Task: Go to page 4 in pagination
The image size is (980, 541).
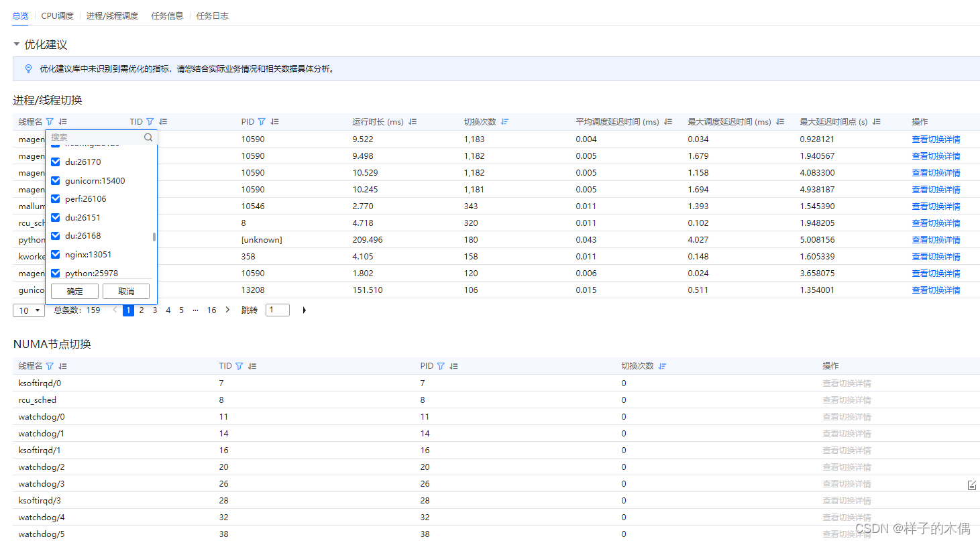Action: point(168,310)
